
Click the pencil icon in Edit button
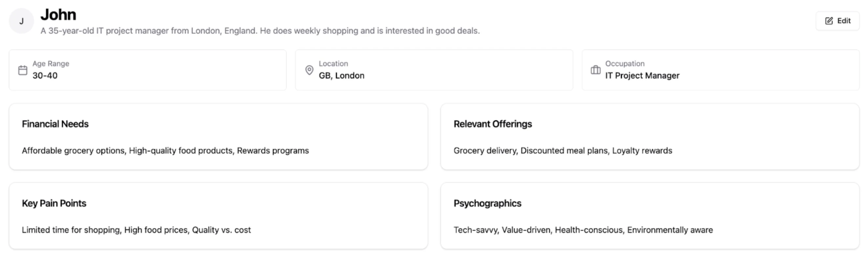coord(829,21)
